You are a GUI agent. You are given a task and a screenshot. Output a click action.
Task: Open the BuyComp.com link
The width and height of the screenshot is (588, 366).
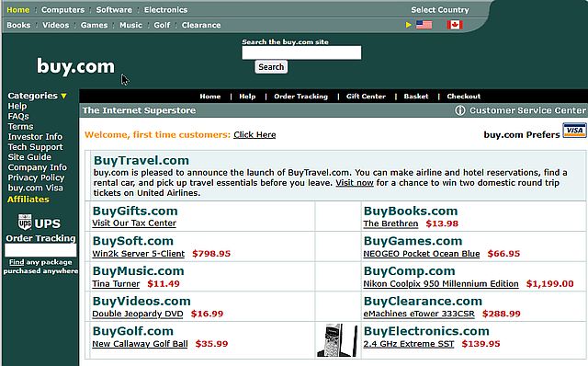click(409, 271)
